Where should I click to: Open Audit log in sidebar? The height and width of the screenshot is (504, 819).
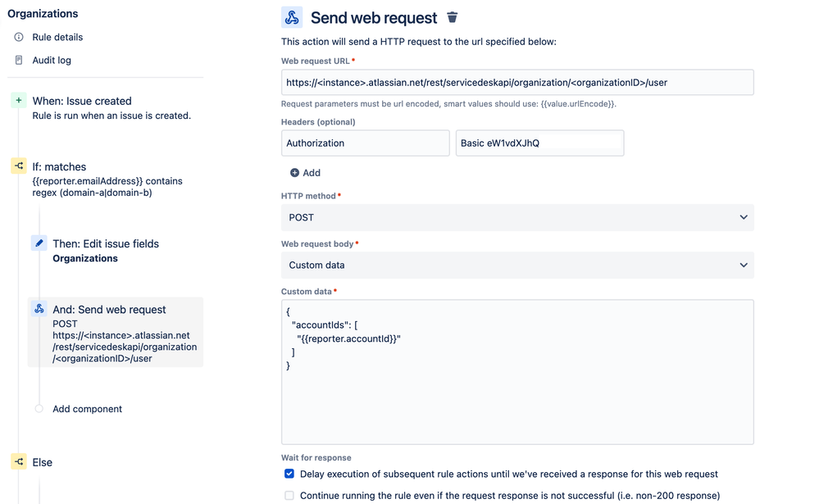tap(52, 60)
